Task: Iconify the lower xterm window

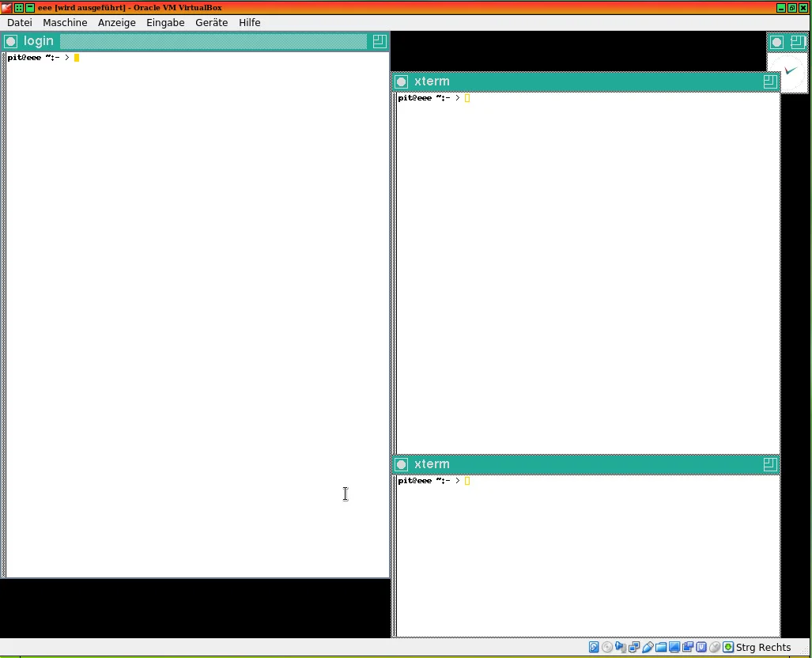Action: coord(402,464)
